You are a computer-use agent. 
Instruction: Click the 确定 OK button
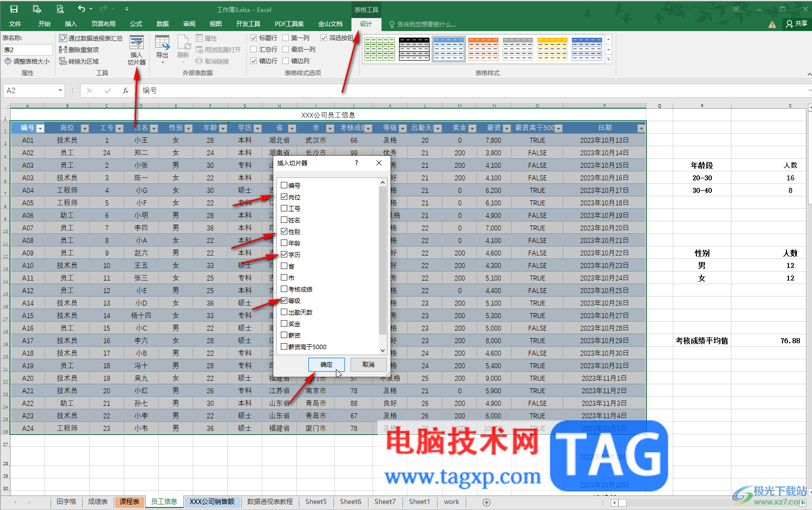[x=326, y=364]
